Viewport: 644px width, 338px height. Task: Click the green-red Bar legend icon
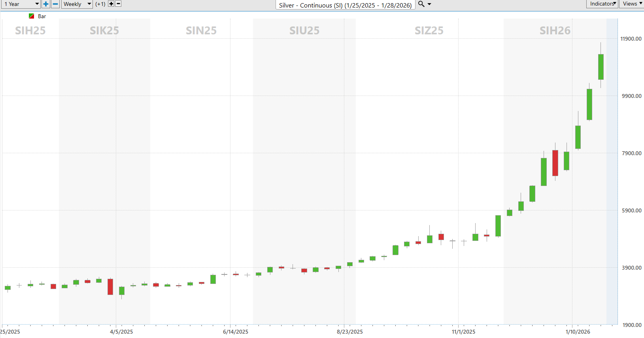[x=32, y=16]
